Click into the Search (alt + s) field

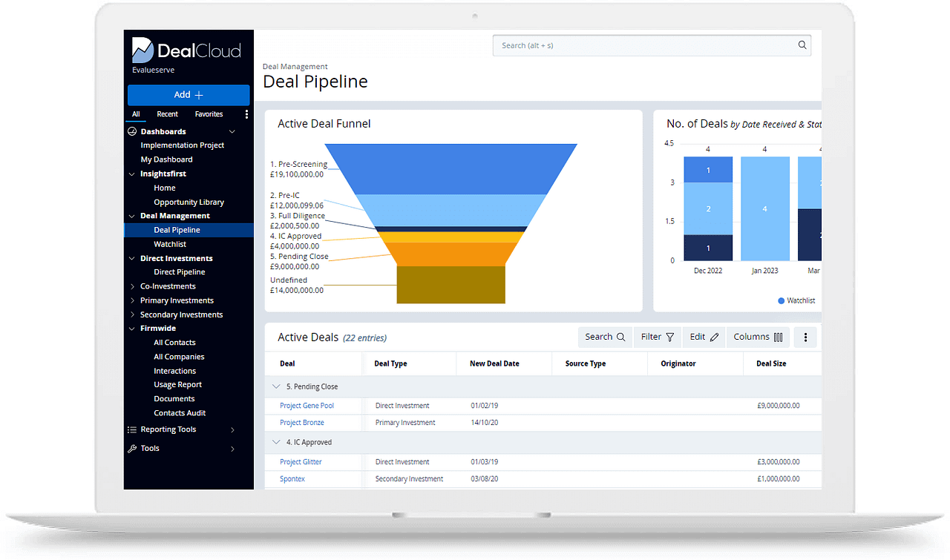[x=642, y=45]
